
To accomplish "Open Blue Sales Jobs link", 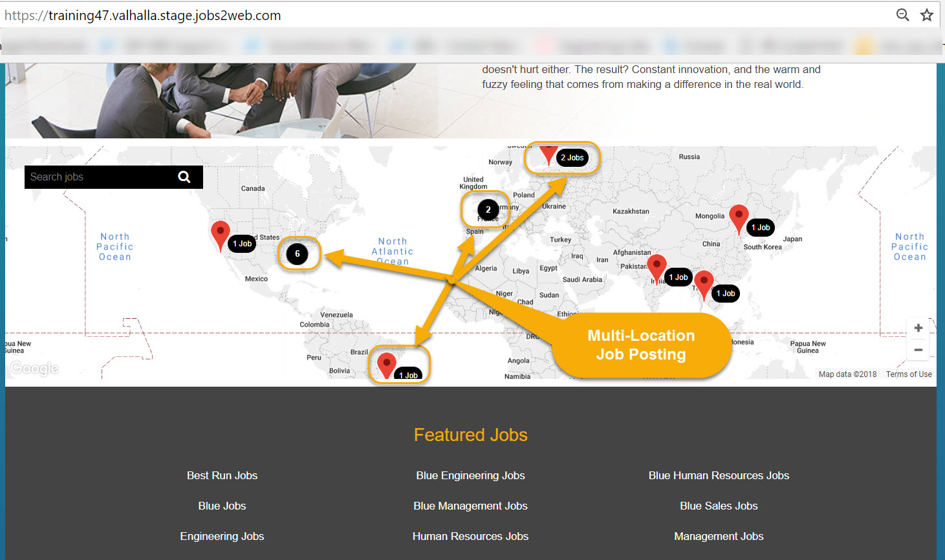I will pyautogui.click(x=719, y=506).
